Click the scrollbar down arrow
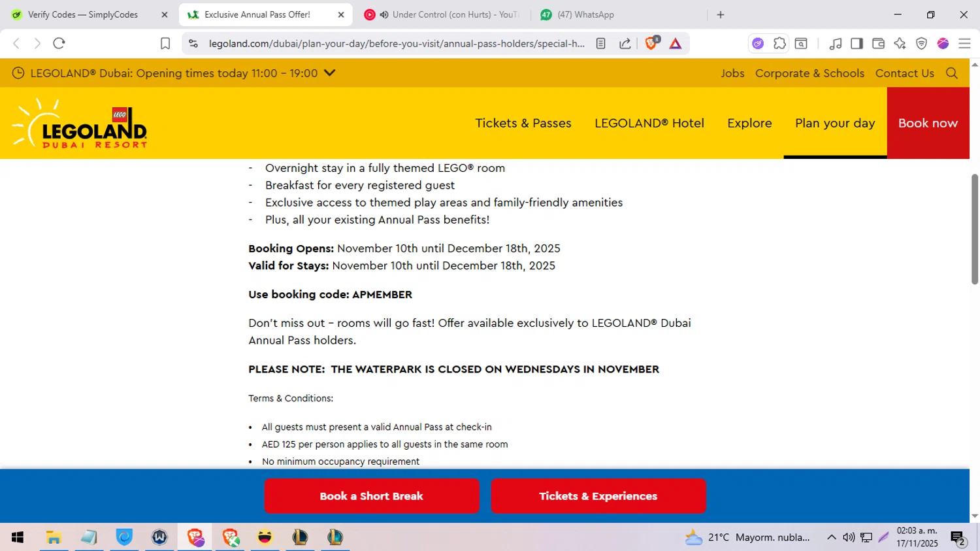The width and height of the screenshot is (980, 551). (x=975, y=516)
